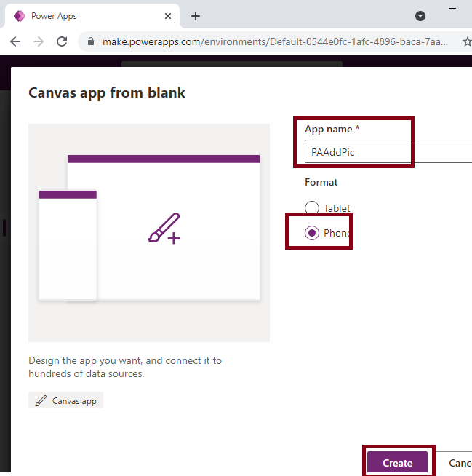Select the Power Apps browser tab
472x476 pixels.
pos(92,16)
